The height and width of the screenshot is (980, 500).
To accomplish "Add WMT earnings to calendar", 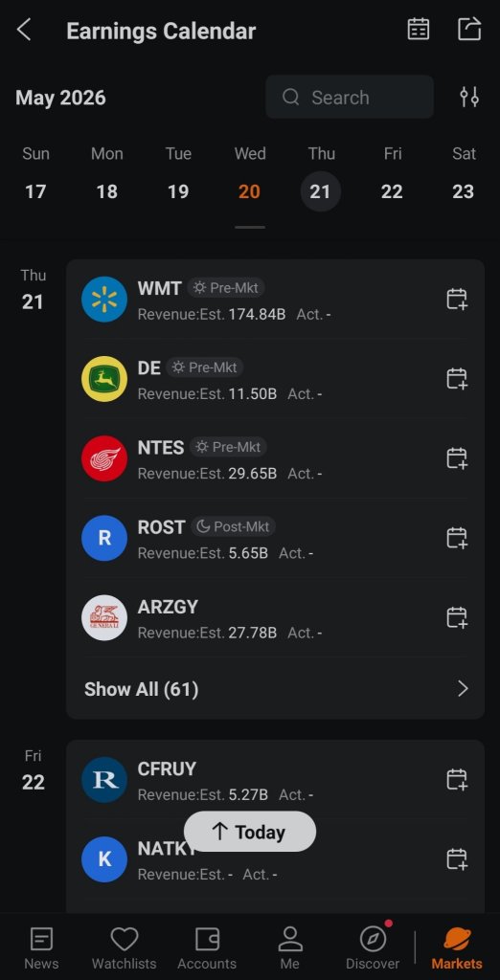I will (x=457, y=299).
